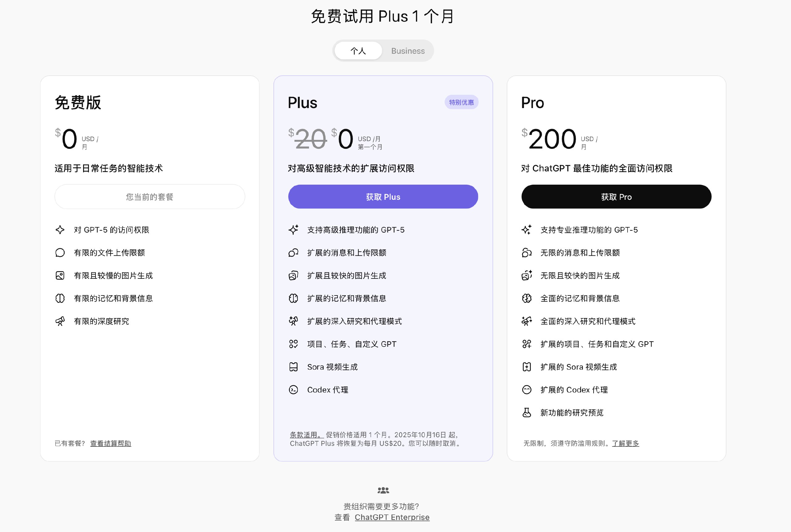Click the 免费版 plan heading
Viewport: 791px width, 532px height.
click(x=78, y=103)
